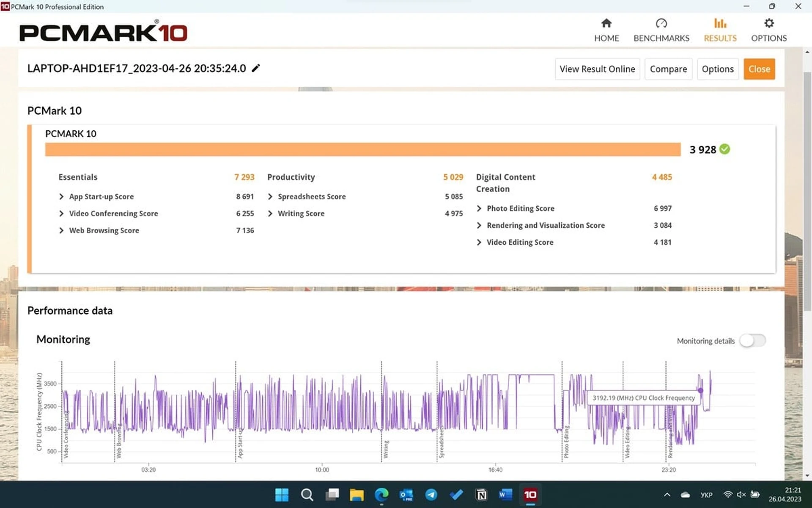Click the Productivity score 5 029

[453, 177]
